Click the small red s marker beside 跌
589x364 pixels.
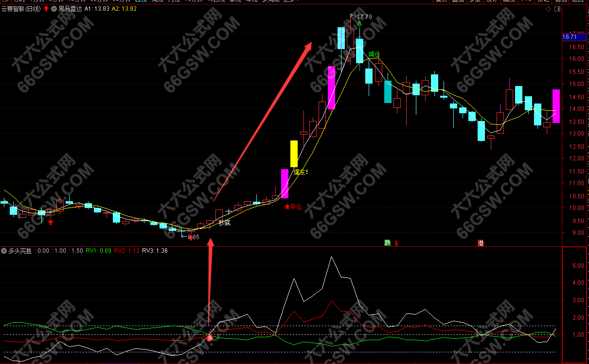(x=396, y=243)
